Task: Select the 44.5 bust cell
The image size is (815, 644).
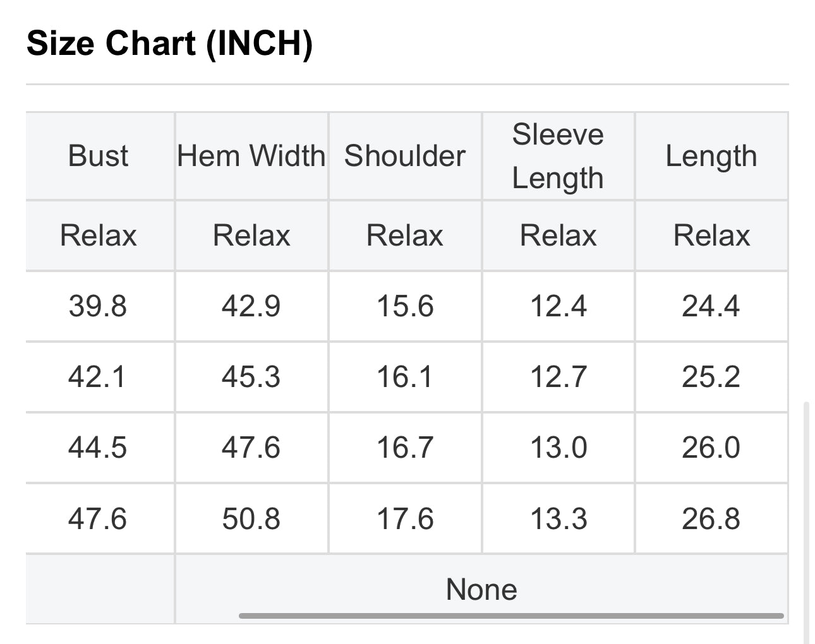Action: pyautogui.click(x=98, y=448)
